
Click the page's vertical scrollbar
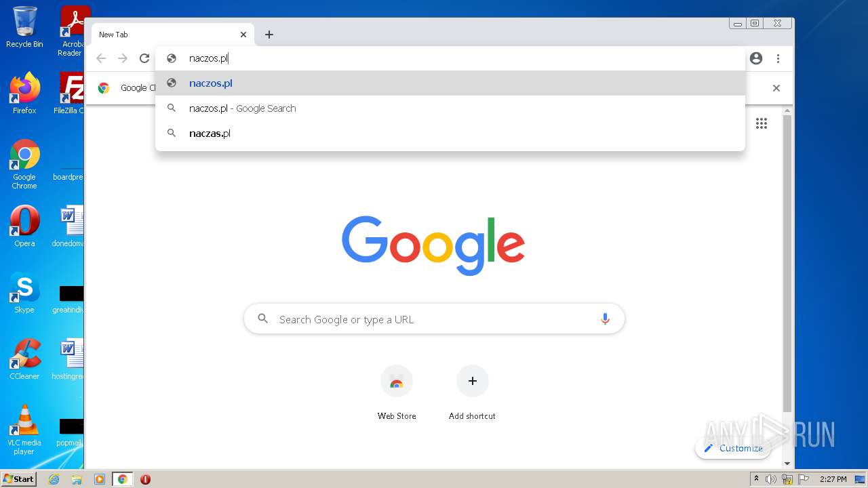click(787, 264)
